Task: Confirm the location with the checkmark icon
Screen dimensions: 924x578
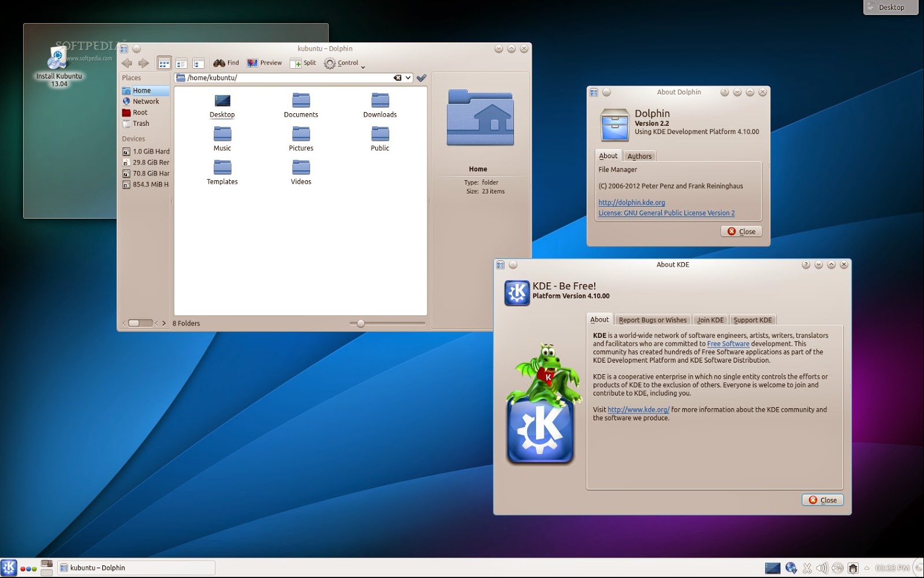Action: 422,78
